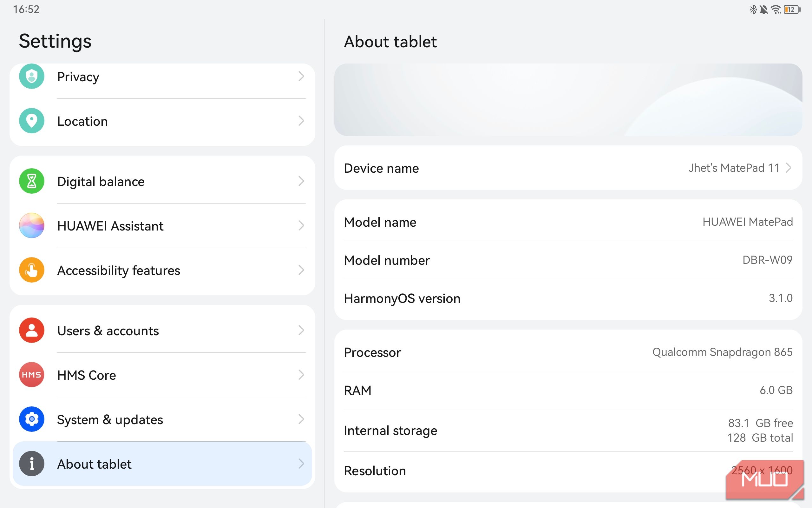Tap Qualcomm Snapdragon 865 value
Screen dimensions: 812x508
[x=723, y=352]
